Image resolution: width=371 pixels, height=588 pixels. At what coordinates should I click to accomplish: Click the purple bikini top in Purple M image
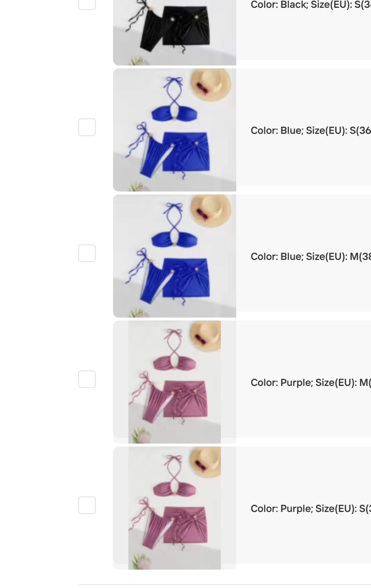tap(175, 364)
